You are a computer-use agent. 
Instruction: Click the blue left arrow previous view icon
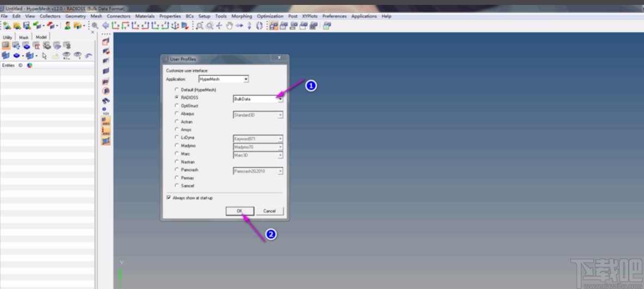pos(105,26)
